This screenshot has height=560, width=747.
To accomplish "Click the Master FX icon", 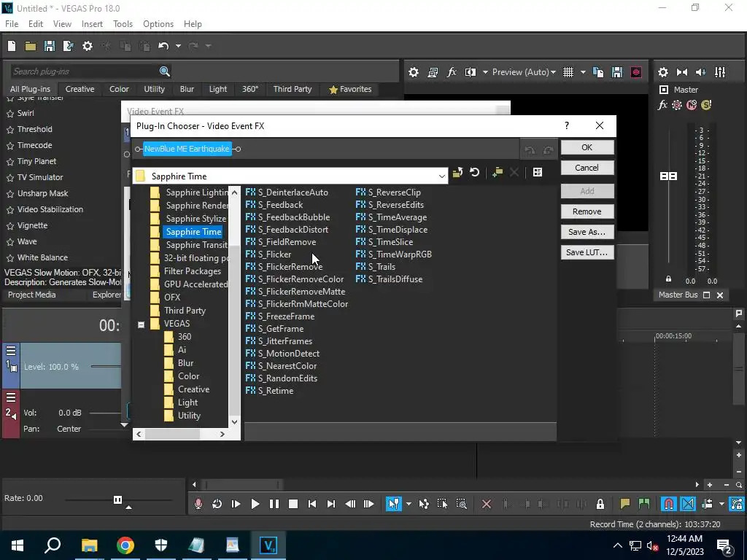I will [662, 105].
